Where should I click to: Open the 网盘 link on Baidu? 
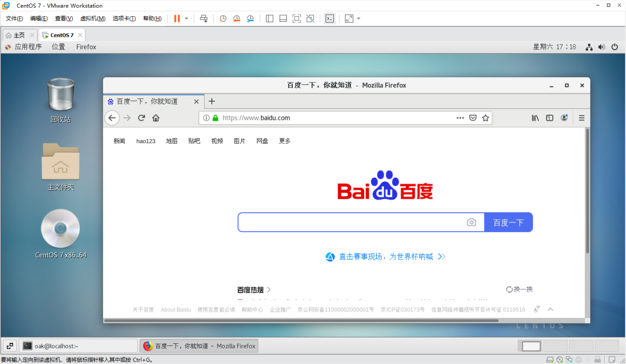pyautogui.click(x=262, y=141)
